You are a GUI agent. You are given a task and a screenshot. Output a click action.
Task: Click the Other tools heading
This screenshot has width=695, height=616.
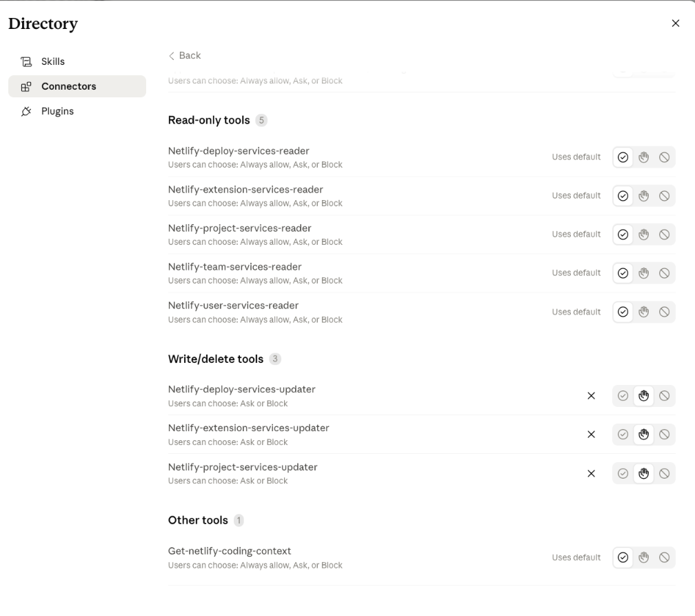pyautogui.click(x=198, y=520)
